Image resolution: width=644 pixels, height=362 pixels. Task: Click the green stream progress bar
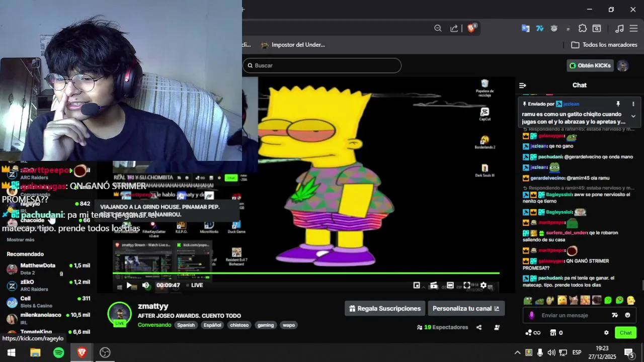[306, 273]
